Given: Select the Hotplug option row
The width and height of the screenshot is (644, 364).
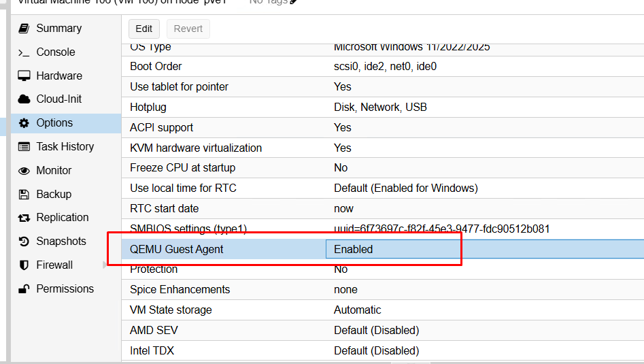Looking at the screenshot, I should click(x=383, y=107).
